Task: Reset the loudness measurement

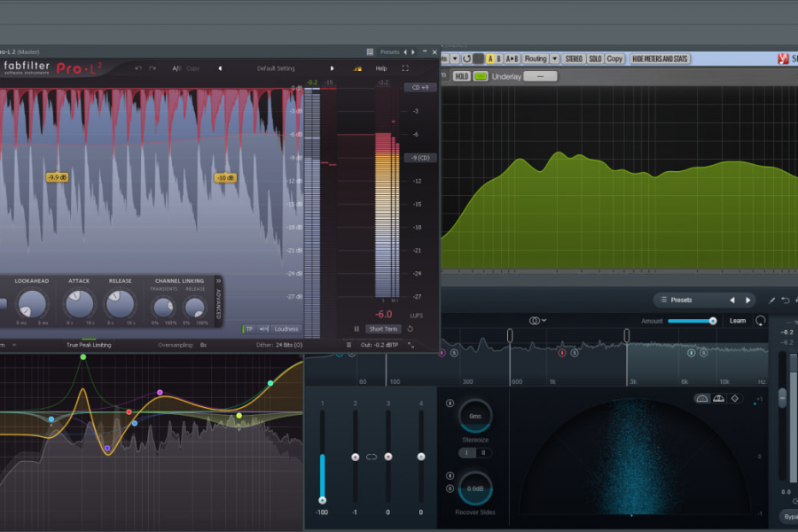Action: point(411,329)
